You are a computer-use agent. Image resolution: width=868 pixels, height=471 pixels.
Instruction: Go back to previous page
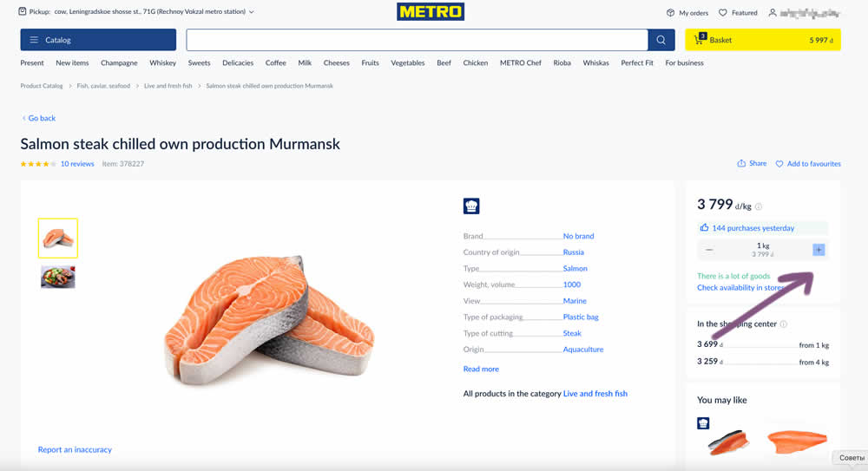38,118
